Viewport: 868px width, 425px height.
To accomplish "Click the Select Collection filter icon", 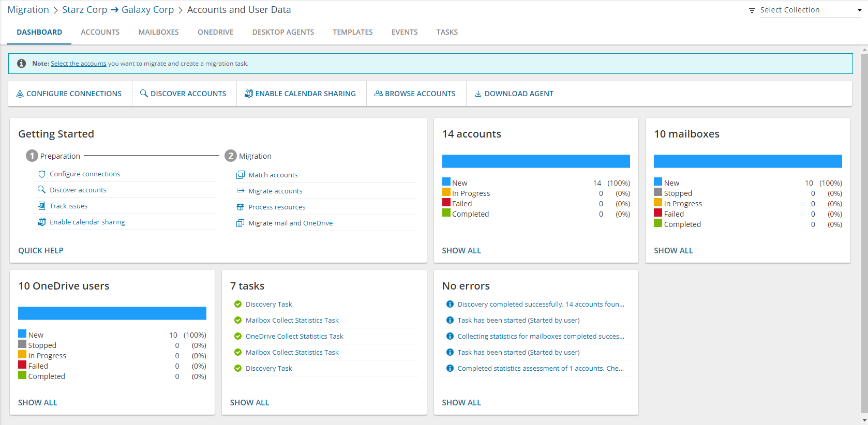I will pos(752,10).
